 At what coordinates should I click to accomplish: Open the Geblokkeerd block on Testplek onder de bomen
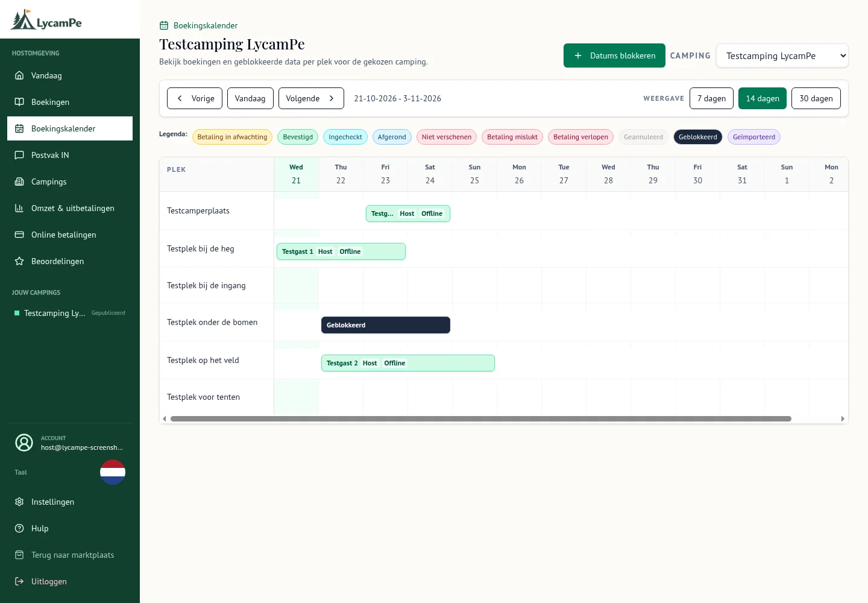coord(386,325)
